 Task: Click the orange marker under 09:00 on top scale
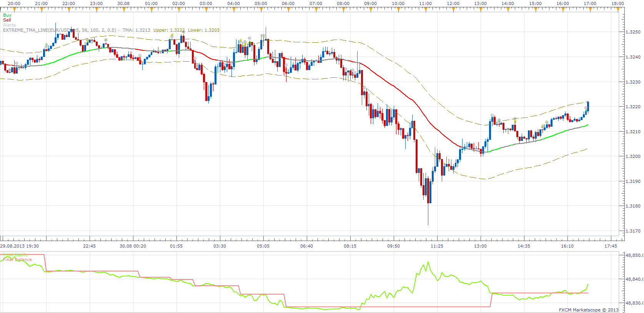pos(371,9)
